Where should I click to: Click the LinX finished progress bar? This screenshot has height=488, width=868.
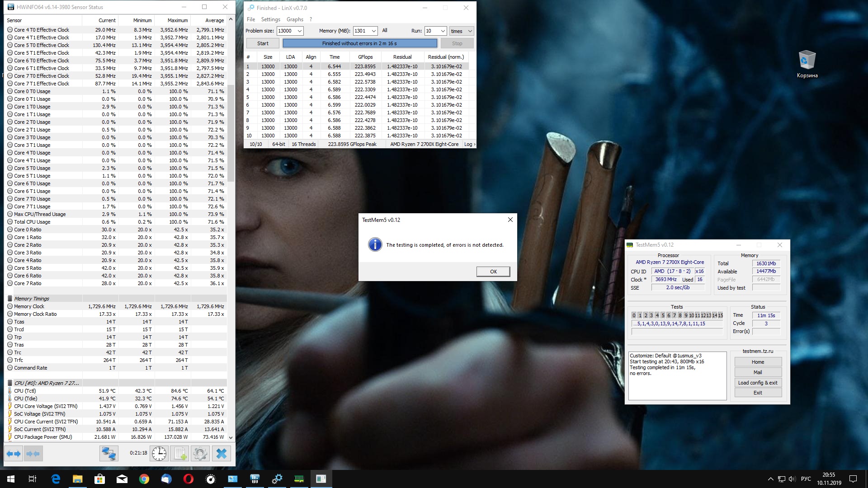[x=359, y=43]
